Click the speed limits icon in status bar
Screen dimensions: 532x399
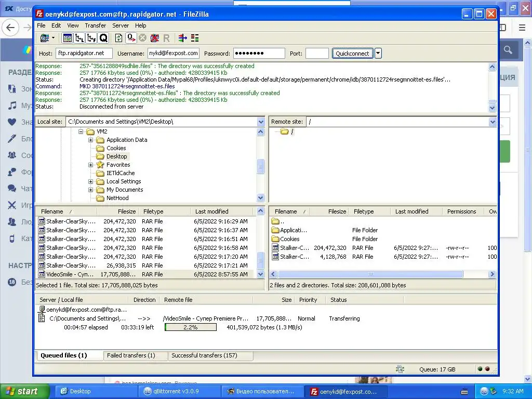coord(400,369)
